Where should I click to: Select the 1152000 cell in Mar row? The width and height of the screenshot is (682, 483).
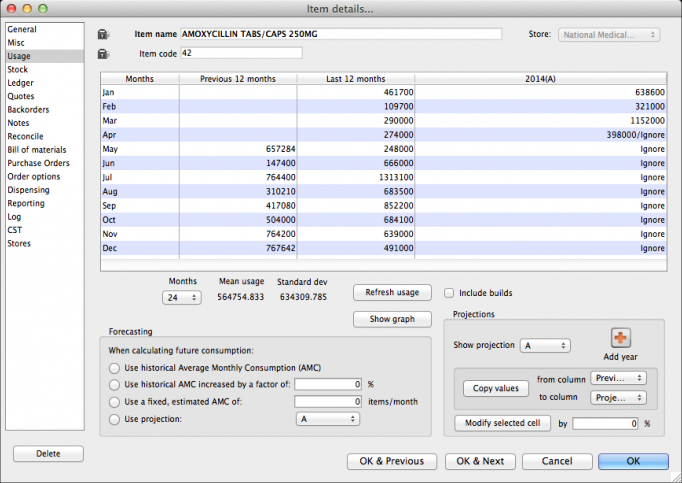pyautogui.click(x=541, y=121)
